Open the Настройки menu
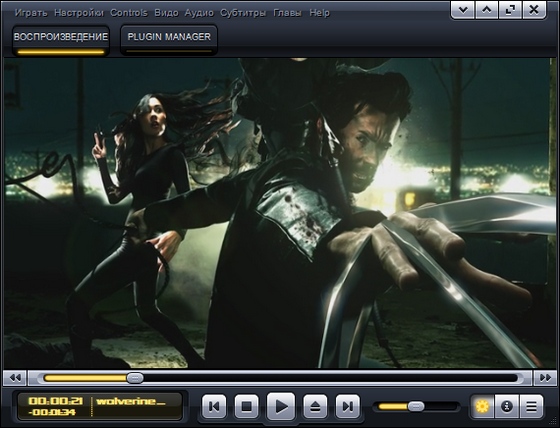Image resolution: width=560 pixels, height=428 pixels. coord(79,13)
